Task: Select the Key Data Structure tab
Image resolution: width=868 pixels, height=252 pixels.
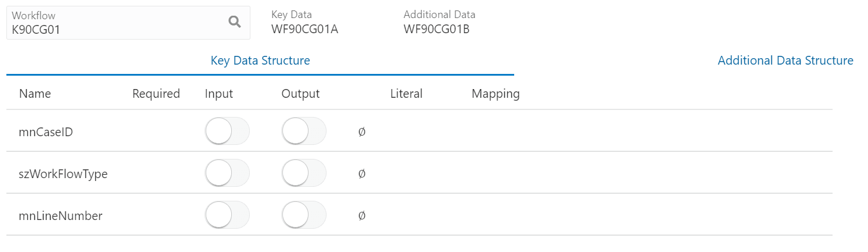Action: 260,61
